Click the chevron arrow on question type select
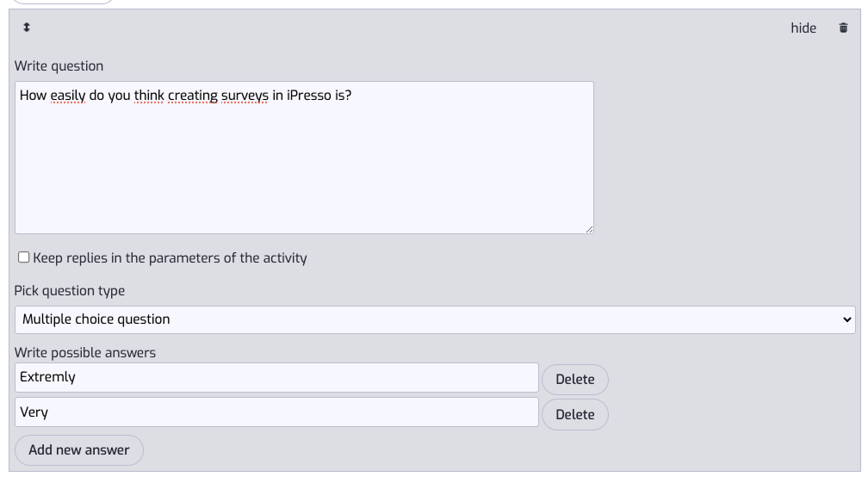This screenshot has height=483, width=868. click(x=846, y=319)
